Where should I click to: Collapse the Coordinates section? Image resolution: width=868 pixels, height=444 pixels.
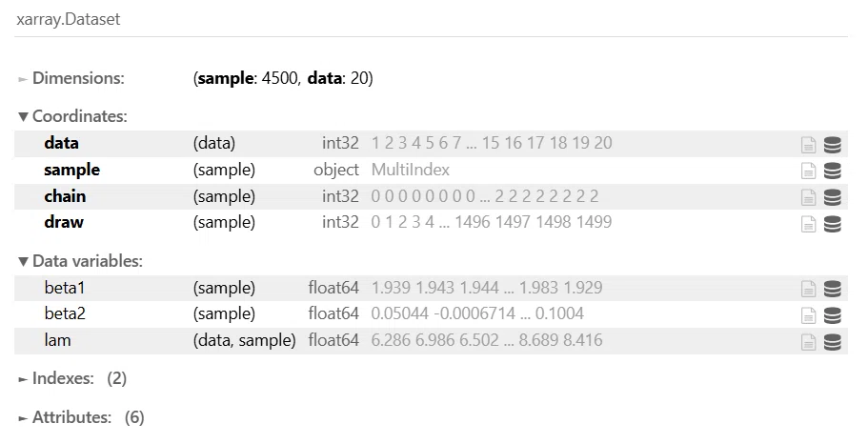72,116
